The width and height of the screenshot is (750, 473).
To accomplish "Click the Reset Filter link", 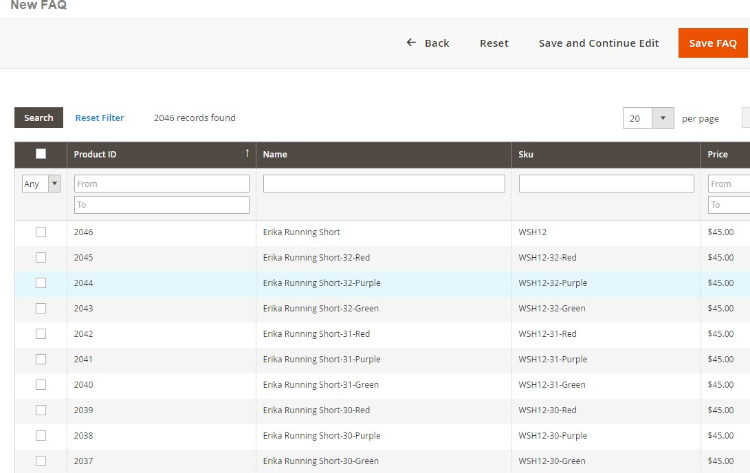I will pos(99,118).
